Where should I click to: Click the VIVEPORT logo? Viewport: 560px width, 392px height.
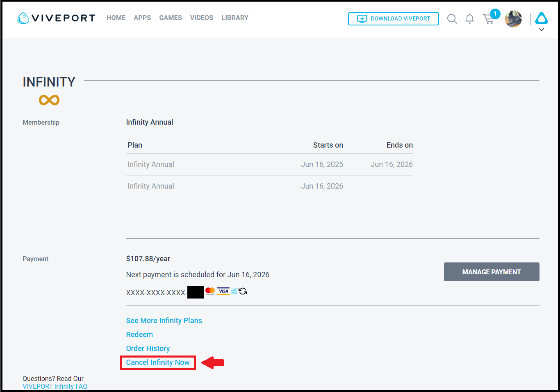pyautogui.click(x=56, y=18)
